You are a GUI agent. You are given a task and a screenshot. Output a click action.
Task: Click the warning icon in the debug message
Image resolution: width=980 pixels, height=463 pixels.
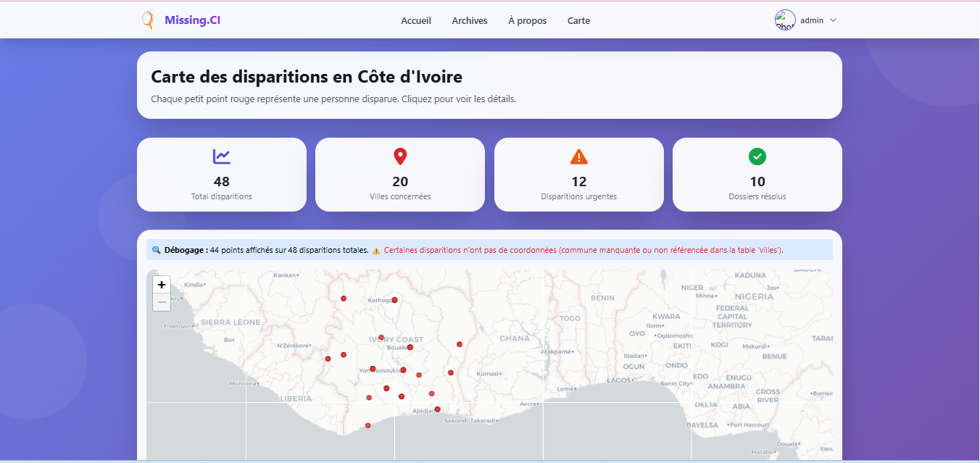point(376,249)
